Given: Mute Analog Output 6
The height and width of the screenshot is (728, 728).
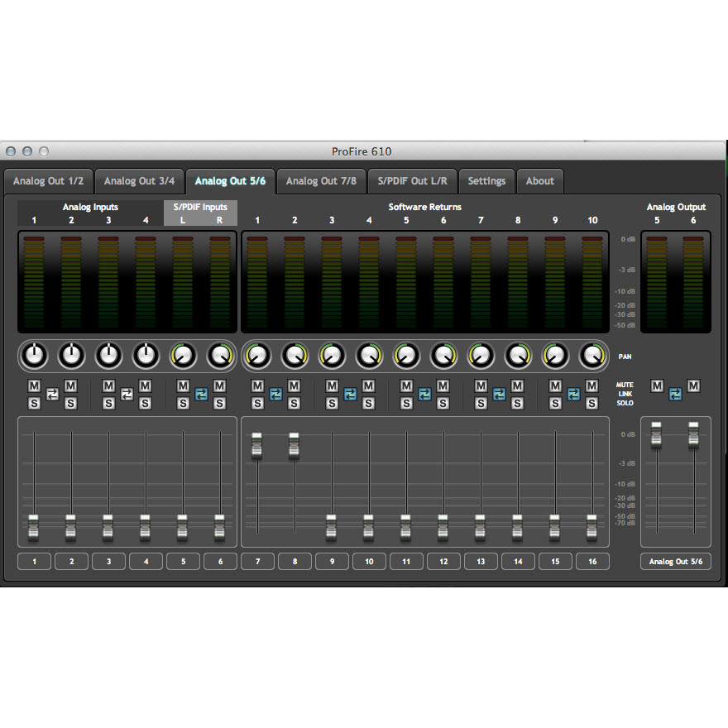Looking at the screenshot, I should 693,386.
